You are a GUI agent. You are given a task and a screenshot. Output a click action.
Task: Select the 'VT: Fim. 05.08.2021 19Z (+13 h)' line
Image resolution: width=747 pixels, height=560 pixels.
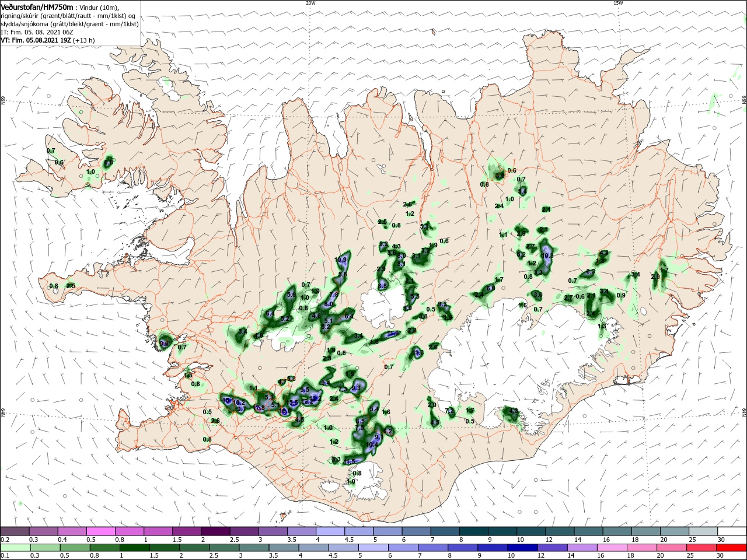click(47, 40)
